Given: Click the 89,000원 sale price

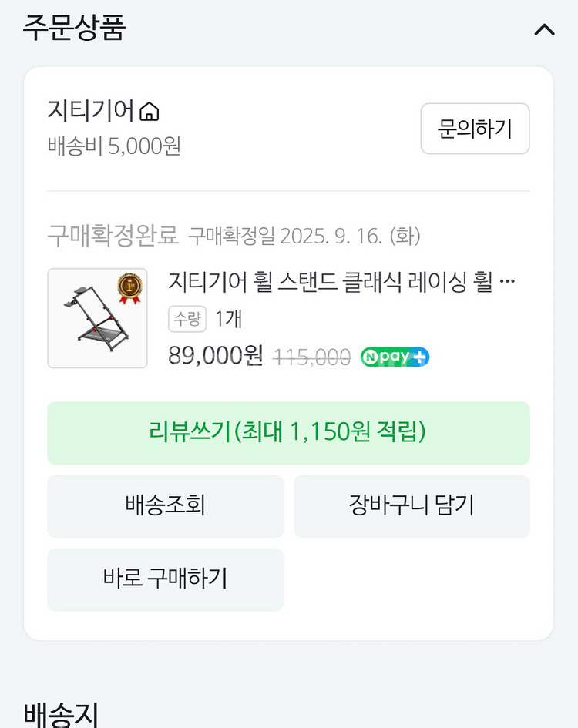Looking at the screenshot, I should coord(216,356).
